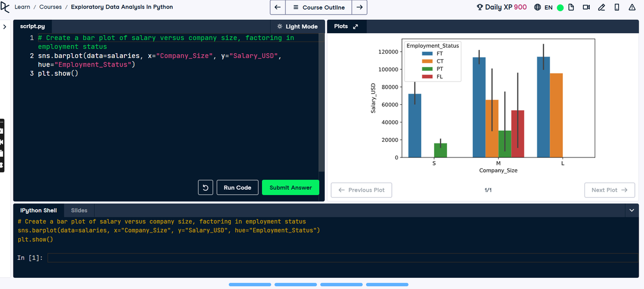Toggle Light Mode in the editor
Viewport: 644px width, 289px height.
tap(297, 26)
